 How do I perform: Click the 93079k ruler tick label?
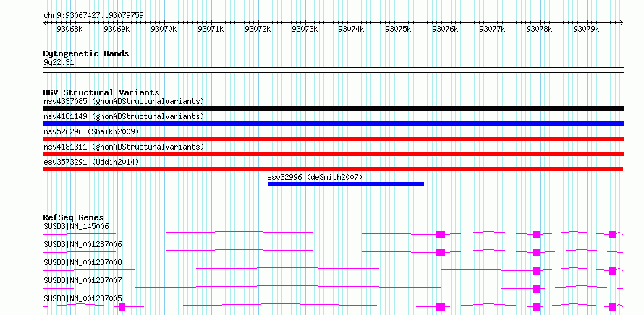(587, 29)
